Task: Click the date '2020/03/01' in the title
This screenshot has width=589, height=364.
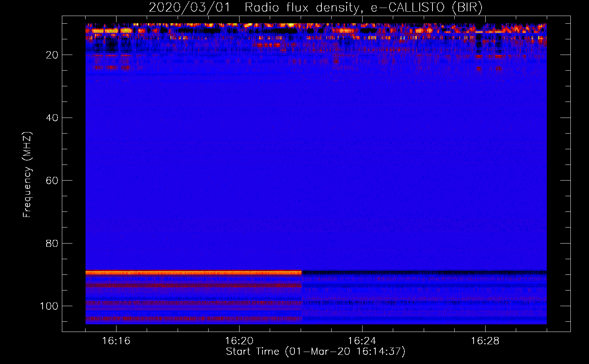Action: pos(189,8)
